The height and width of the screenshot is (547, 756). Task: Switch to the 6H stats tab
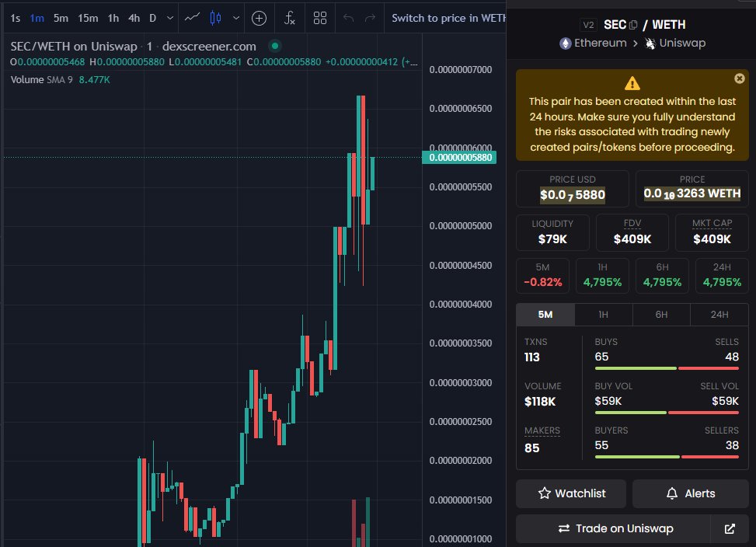[x=661, y=315]
